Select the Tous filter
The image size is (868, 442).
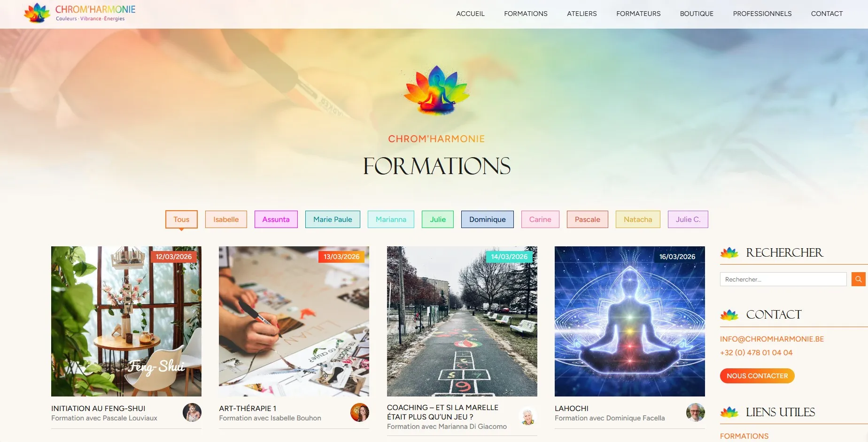(181, 219)
